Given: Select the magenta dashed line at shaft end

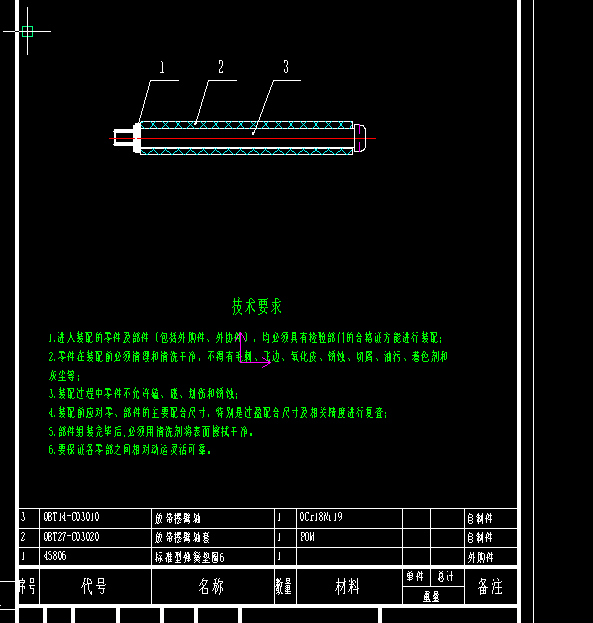Looking at the screenshot, I should coord(359,138).
